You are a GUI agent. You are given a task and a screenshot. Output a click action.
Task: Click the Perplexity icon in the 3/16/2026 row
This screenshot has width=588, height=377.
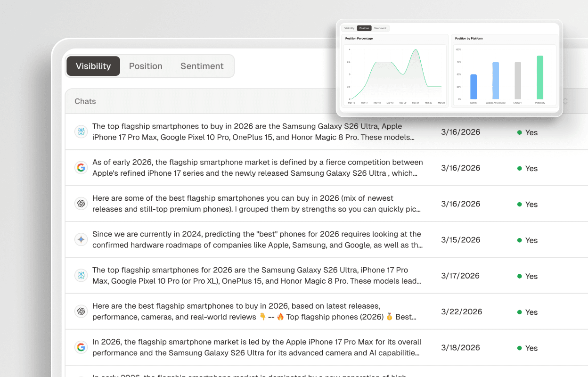click(x=81, y=132)
